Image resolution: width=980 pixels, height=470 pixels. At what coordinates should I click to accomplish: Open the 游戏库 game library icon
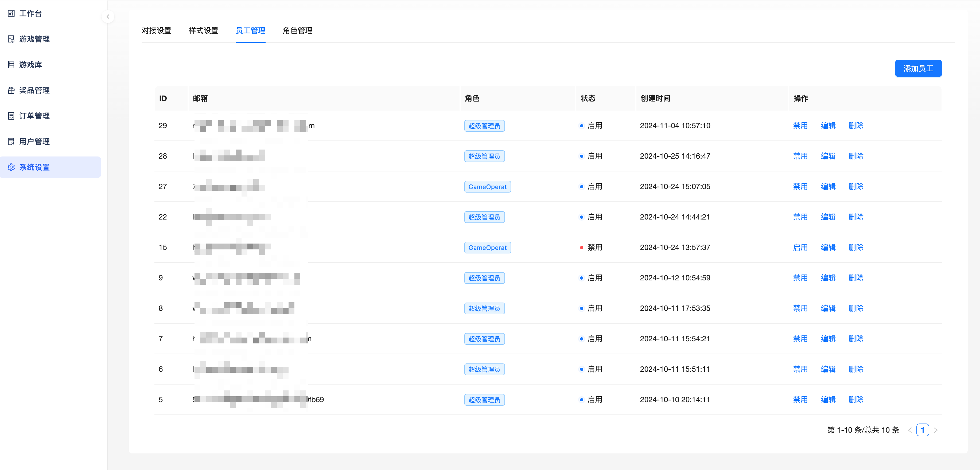point(11,64)
